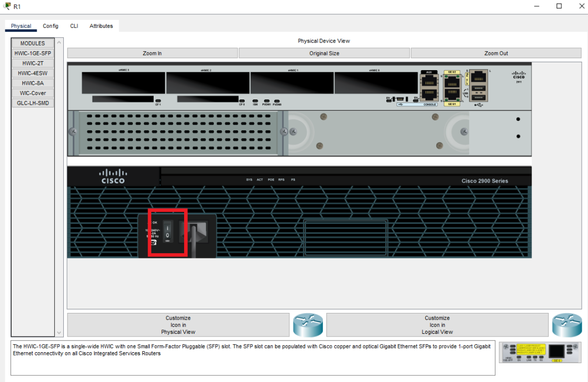The width and height of the screenshot is (588, 382).
Task: Choose the GLC-LH-SMD module
Action: tap(32, 103)
